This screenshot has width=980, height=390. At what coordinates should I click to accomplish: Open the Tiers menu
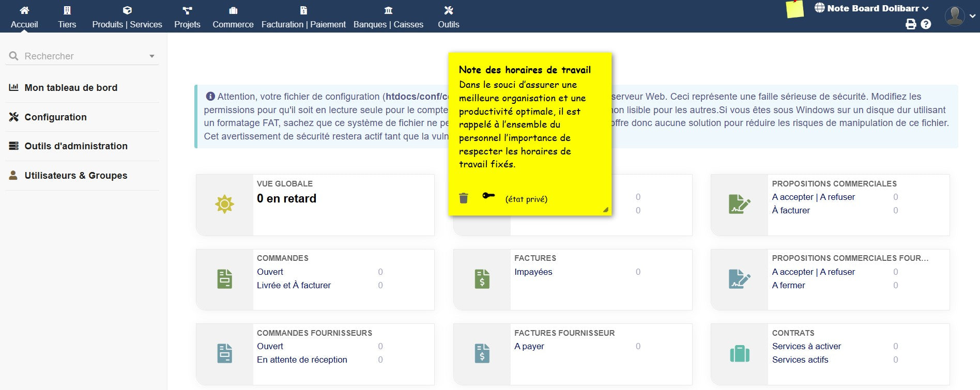(67, 17)
